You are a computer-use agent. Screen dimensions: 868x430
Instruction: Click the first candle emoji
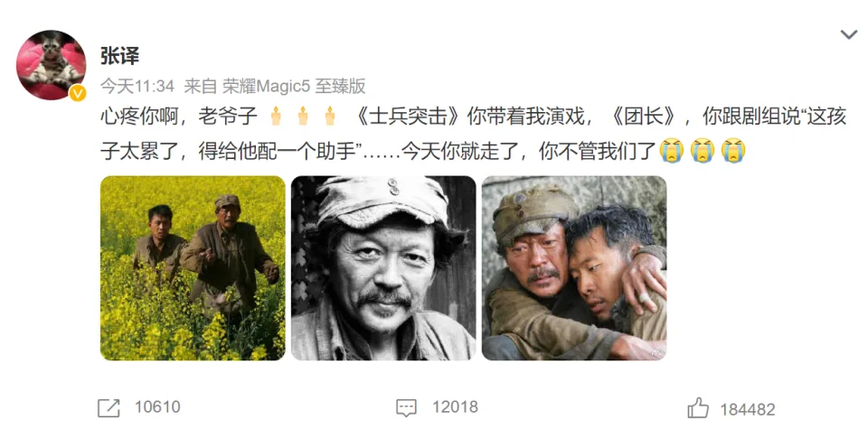276,117
